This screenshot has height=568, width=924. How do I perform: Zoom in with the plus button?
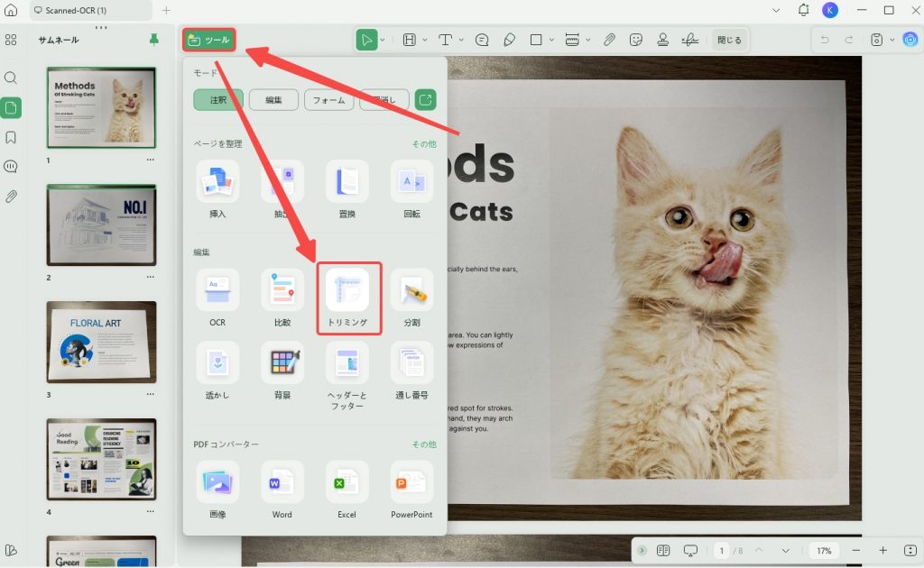pyautogui.click(x=882, y=550)
